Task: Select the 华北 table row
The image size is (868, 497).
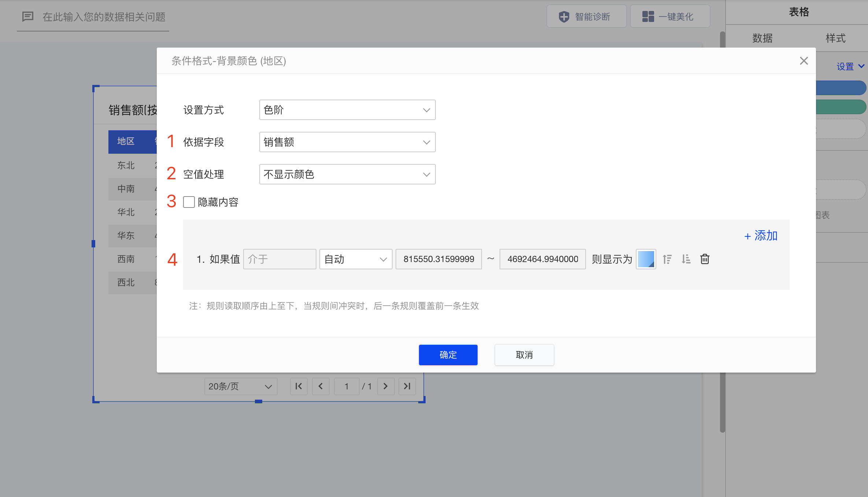Action: tap(133, 212)
